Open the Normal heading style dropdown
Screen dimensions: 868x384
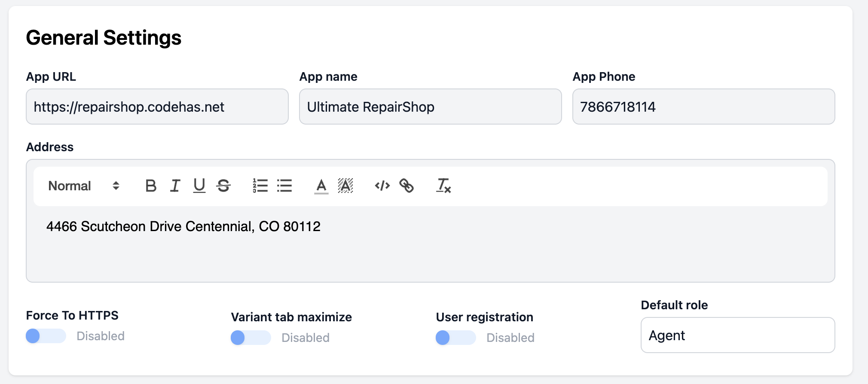coord(84,186)
